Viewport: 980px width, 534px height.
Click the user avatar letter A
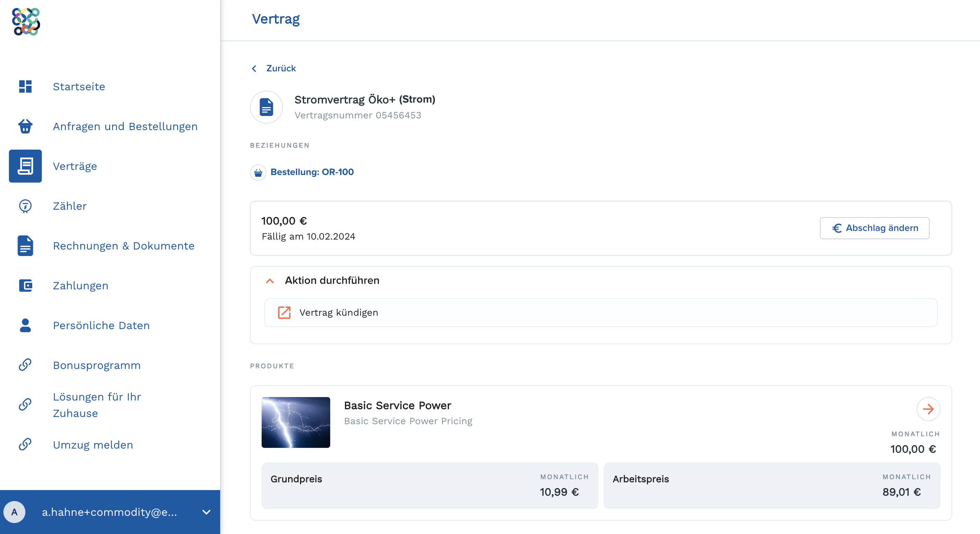(x=14, y=512)
